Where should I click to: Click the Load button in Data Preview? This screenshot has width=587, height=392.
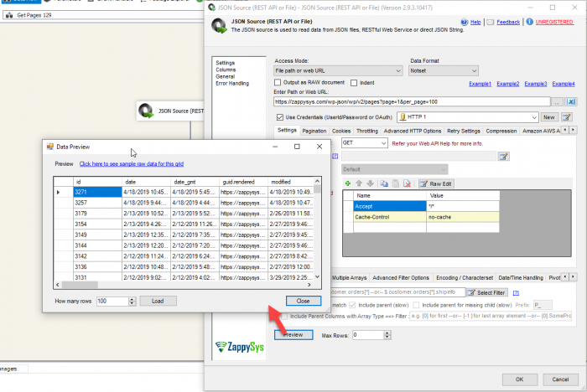click(x=158, y=301)
